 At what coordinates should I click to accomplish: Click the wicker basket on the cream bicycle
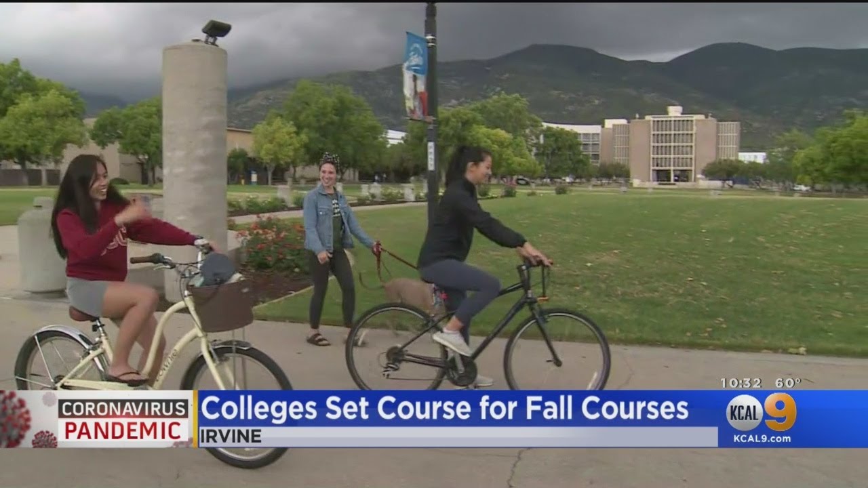click(222, 304)
